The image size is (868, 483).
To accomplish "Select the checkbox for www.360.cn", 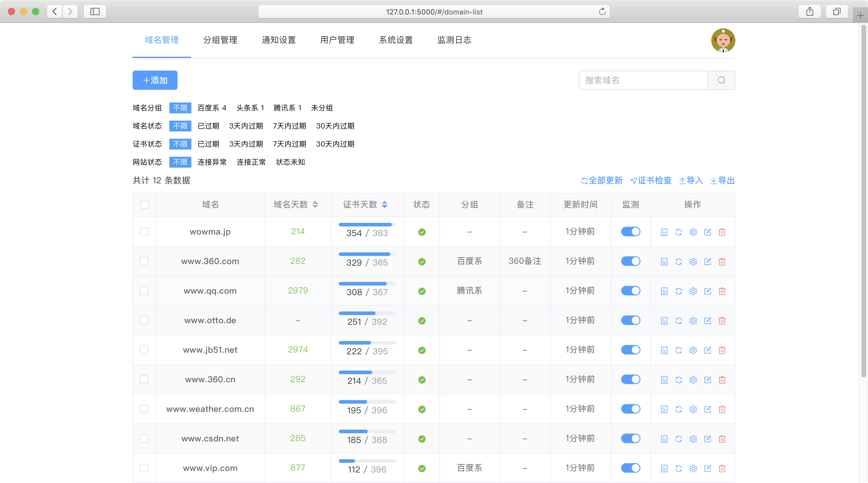I will click(x=144, y=379).
